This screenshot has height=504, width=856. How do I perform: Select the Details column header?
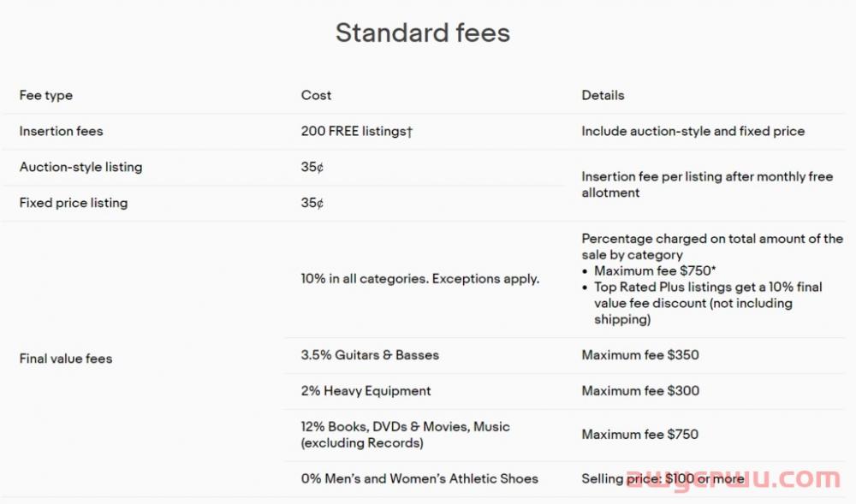tap(603, 95)
